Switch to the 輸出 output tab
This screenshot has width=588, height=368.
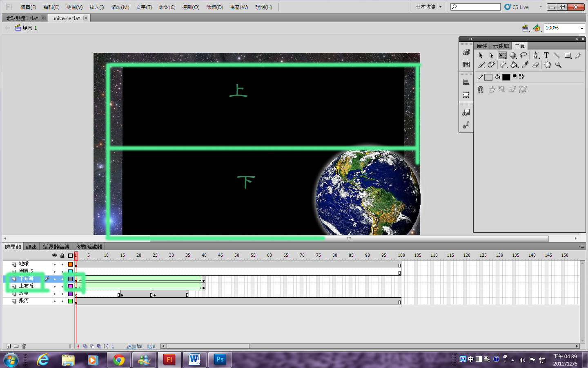point(31,247)
